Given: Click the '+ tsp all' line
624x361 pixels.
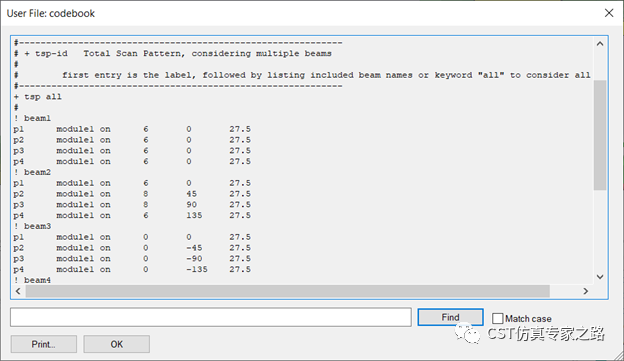Looking at the screenshot, I should click(x=38, y=97).
